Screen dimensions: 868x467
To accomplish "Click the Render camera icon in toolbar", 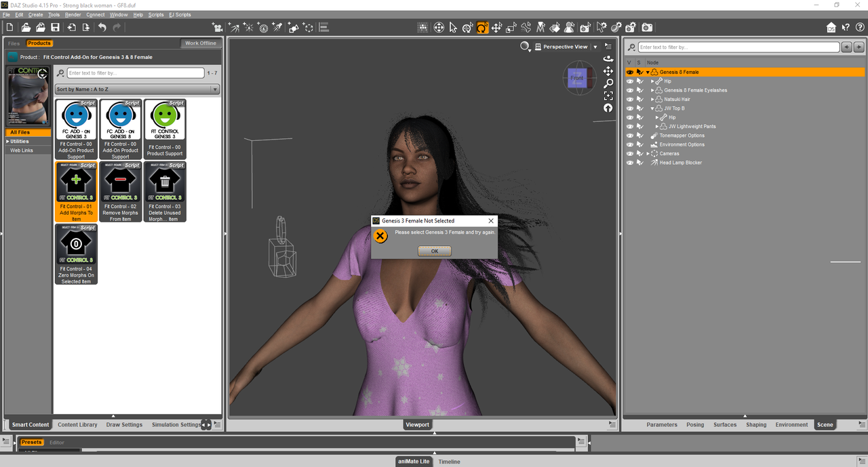I will coord(647,27).
